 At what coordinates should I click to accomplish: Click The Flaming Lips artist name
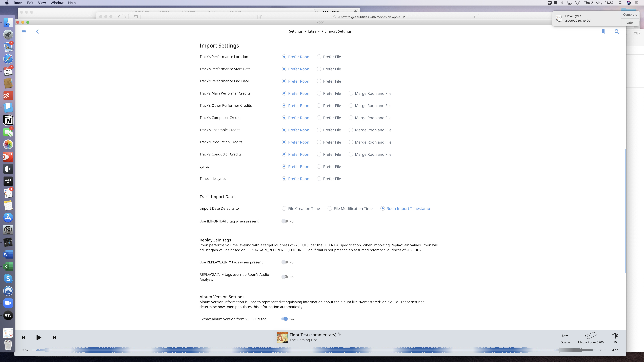(x=304, y=340)
